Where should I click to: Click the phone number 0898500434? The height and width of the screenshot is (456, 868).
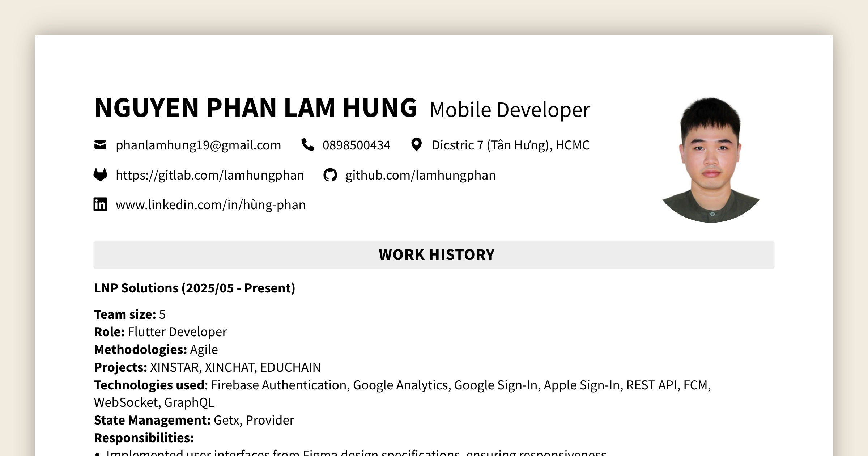click(x=356, y=145)
